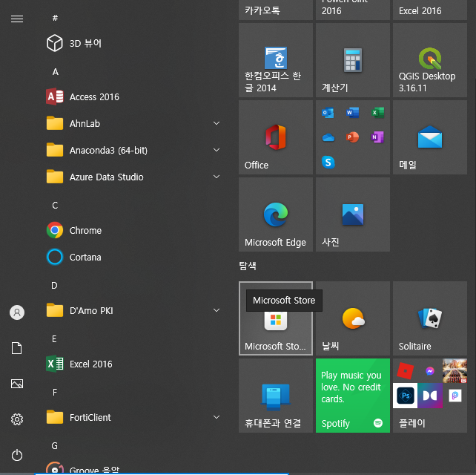Open the Office tile
The width and height of the screenshot is (476, 475).
(276, 137)
